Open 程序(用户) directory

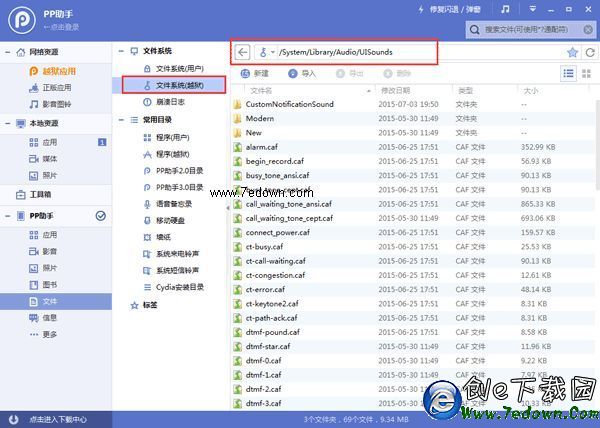(166, 138)
